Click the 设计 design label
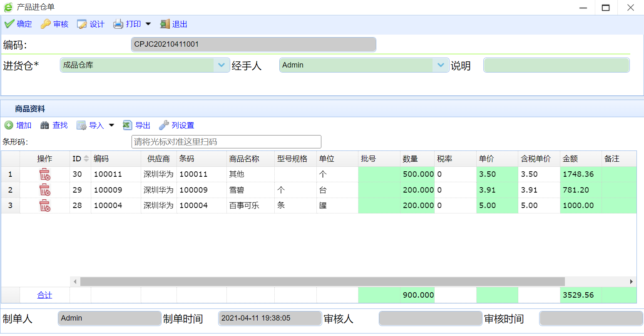This screenshot has height=336, width=644. click(97, 24)
